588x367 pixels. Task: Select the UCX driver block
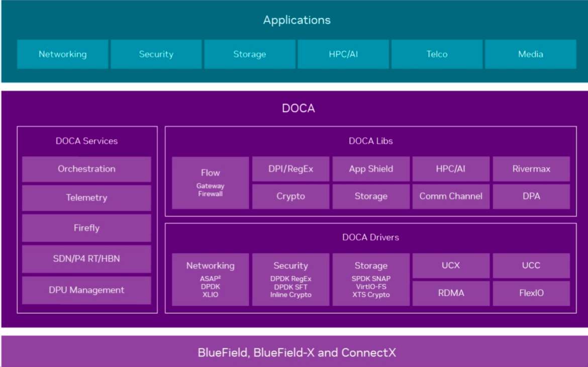tap(451, 266)
